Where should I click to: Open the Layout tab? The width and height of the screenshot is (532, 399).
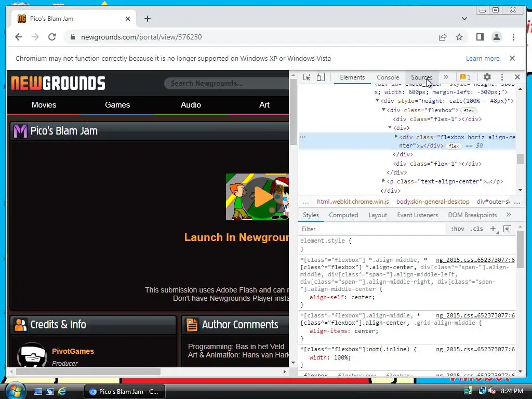tap(378, 215)
